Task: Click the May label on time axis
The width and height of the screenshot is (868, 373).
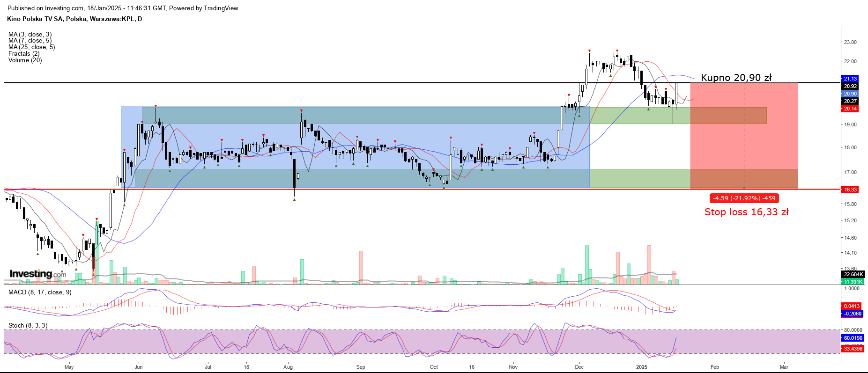Action: pyautogui.click(x=69, y=367)
